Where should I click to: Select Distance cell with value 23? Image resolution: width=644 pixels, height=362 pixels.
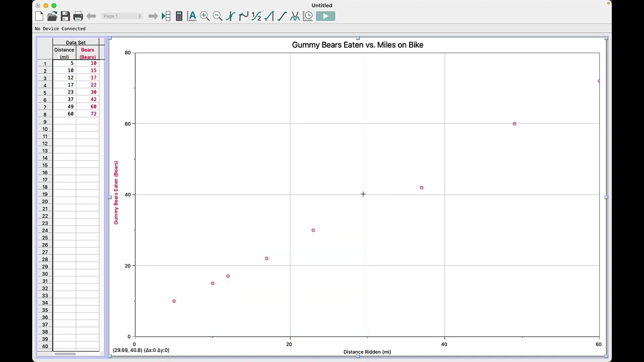(64, 93)
